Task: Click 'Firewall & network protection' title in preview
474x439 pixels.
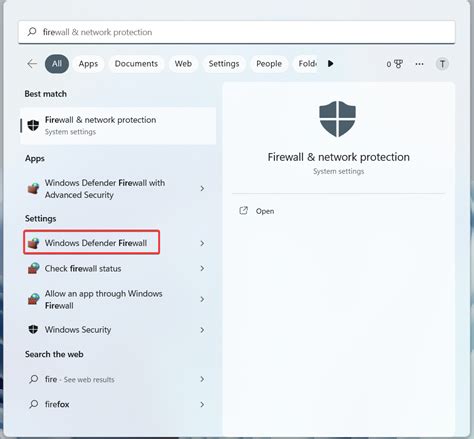Action: coord(339,157)
